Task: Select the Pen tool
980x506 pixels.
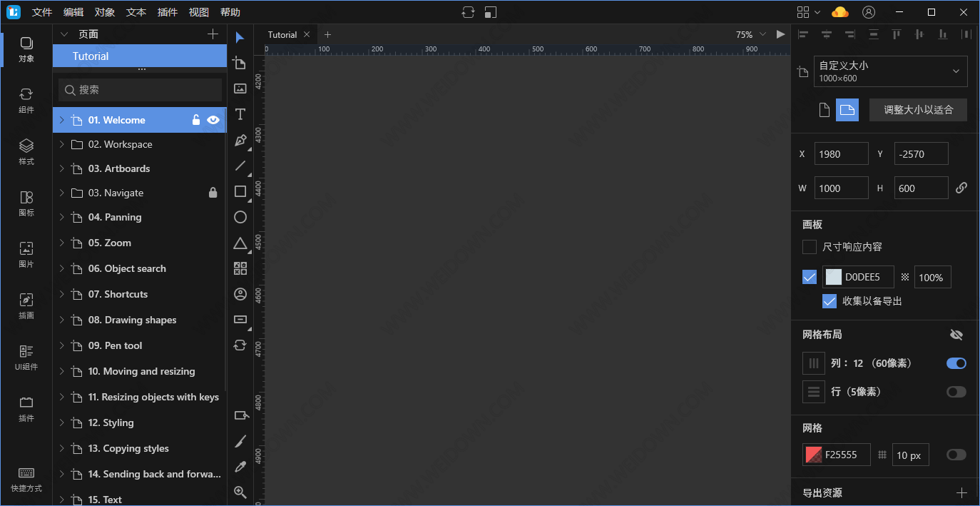Action: click(240, 140)
